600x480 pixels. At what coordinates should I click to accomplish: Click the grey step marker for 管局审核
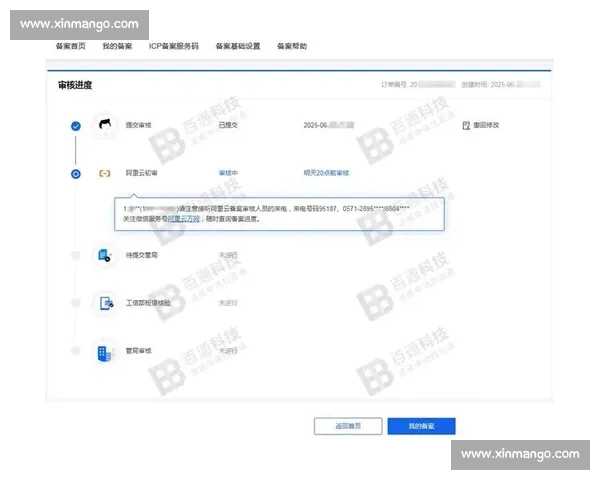[76, 351]
